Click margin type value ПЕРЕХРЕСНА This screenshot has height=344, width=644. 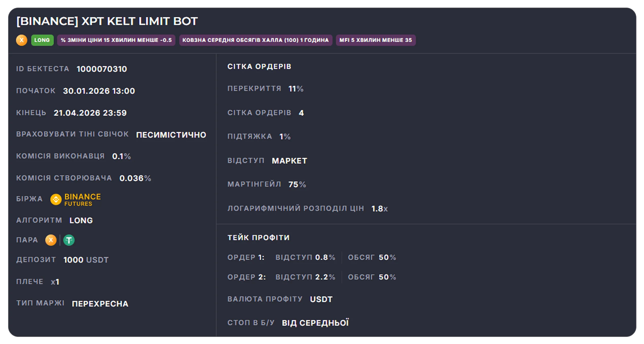click(x=100, y=304)
